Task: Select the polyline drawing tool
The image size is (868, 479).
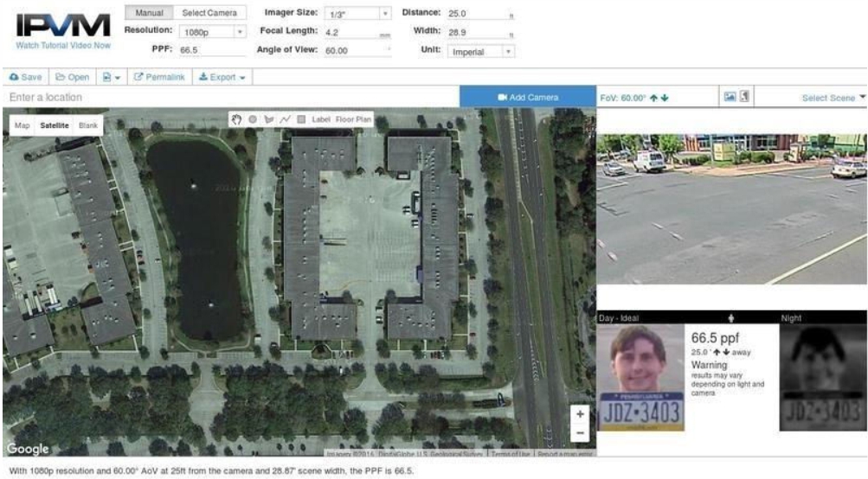Action: pos(283,119)
